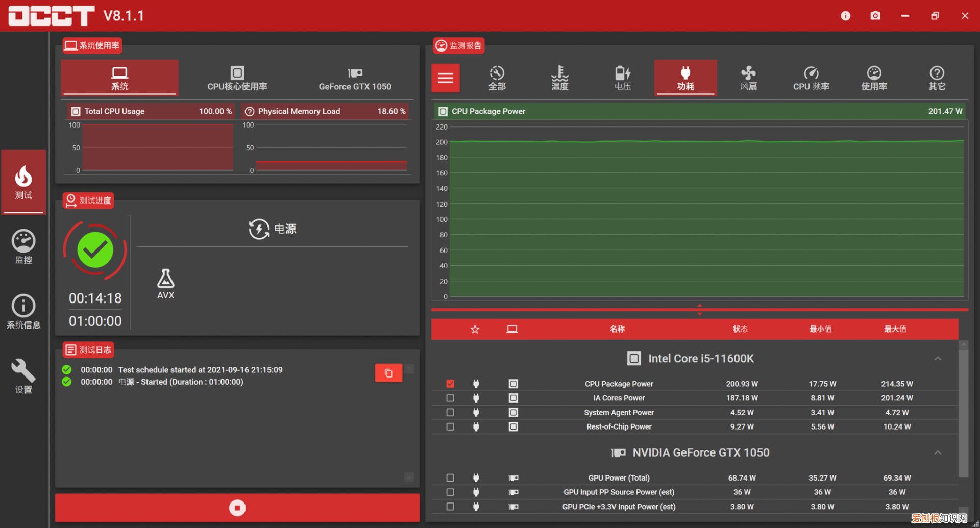Click the screenshot camera icon
Screen dimensions: 980x528
[x=875, y=16]
